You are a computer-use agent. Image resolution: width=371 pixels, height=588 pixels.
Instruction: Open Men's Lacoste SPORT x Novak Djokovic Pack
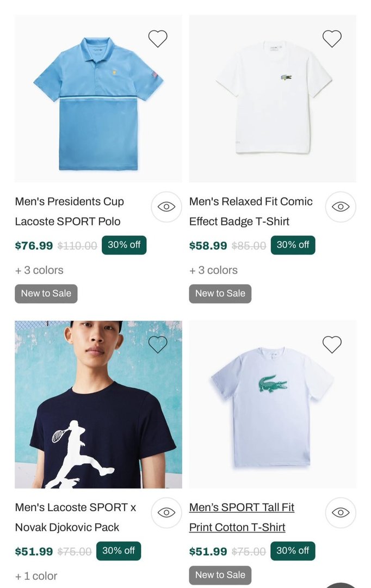75,517
